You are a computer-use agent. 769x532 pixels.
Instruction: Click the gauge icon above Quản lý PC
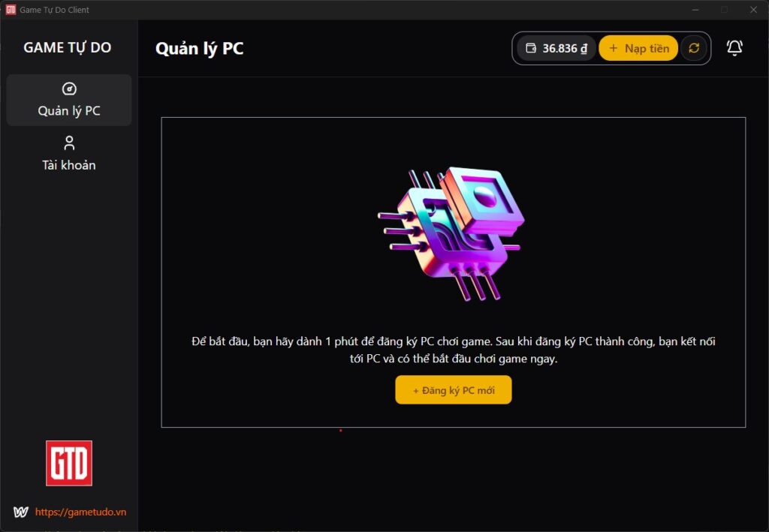coord(69,89)
